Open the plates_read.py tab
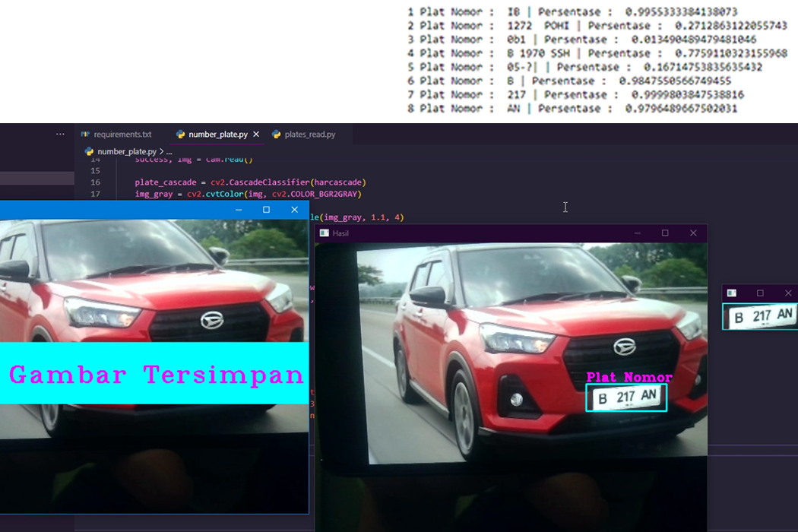798x532 pixels. (x=309, y=135)
